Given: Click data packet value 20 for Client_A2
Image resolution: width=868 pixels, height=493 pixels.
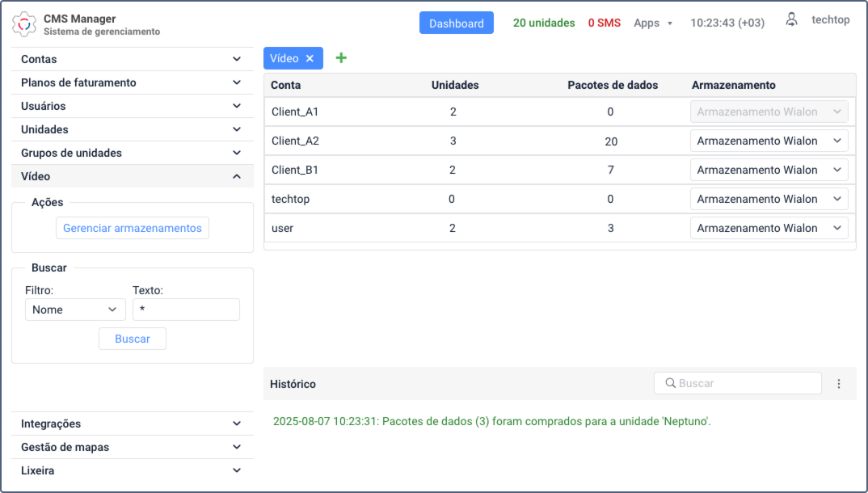Looking at the screenshot, I should click(x=610, y=141).
